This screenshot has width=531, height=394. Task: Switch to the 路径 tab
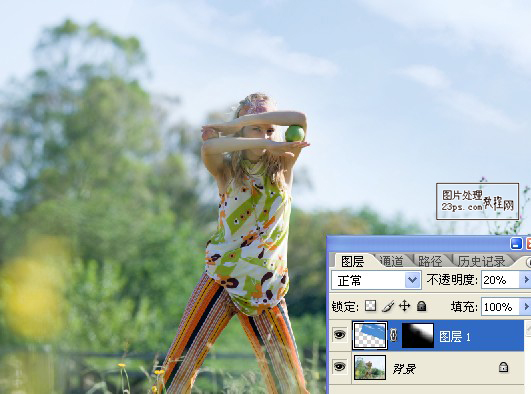[430, 261]
